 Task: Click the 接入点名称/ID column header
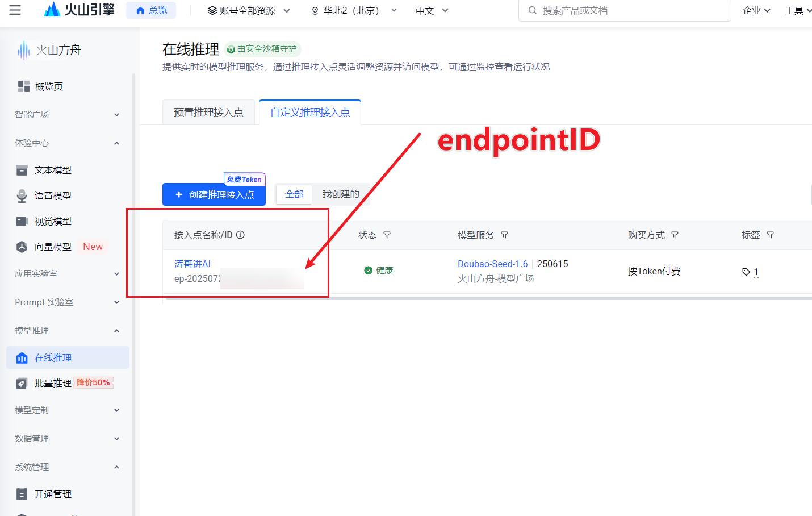(203, 235)
